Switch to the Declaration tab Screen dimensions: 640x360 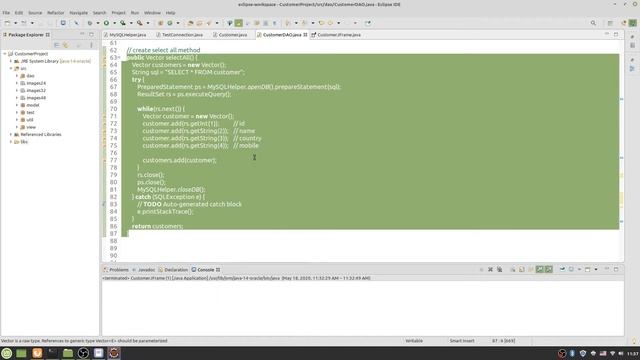[x=176, y=270]
